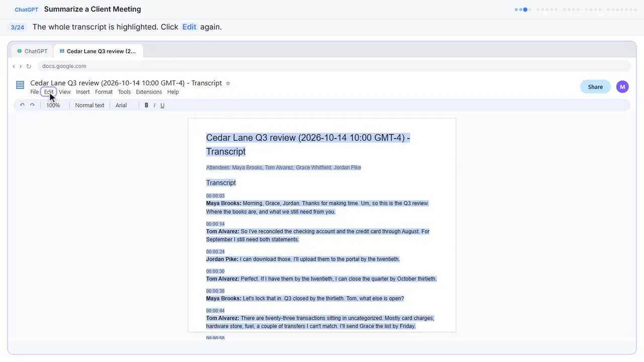Click the timestamp 00:00:30
644x362 pixels.
click(215, 271)
